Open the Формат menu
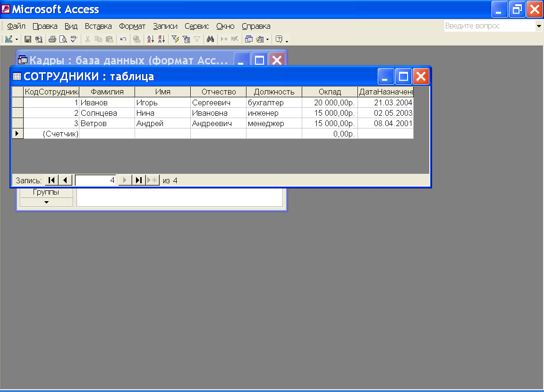This screenshot has width=544, height=392. click(x=132, y=26)
